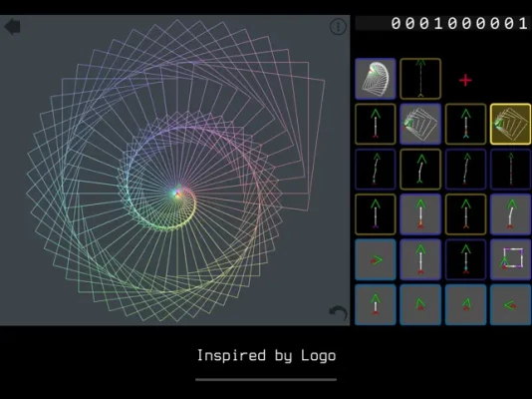The image size is (532, 399).
Task: Choose the curved arrow tile with yellow border
Action: point(420,170)
